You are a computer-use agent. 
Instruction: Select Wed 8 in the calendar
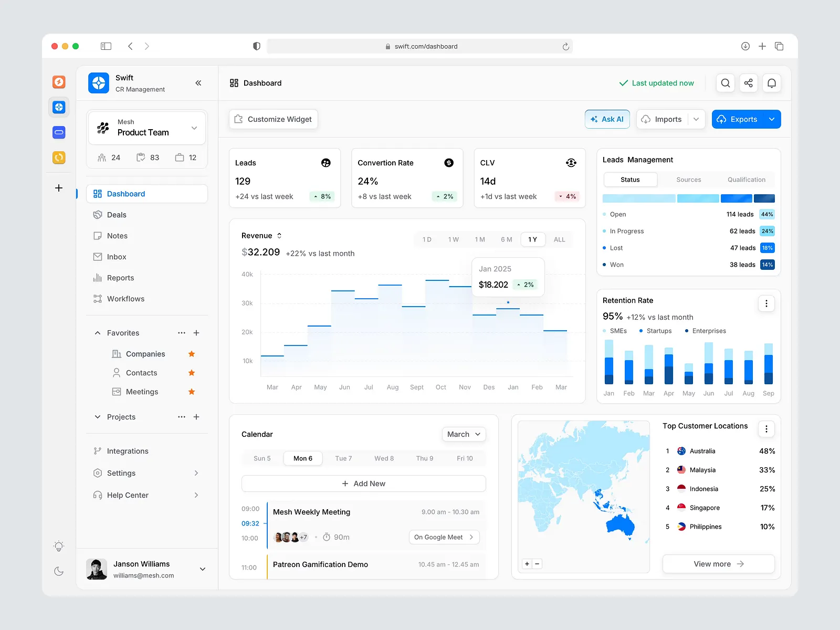point(384,458)
